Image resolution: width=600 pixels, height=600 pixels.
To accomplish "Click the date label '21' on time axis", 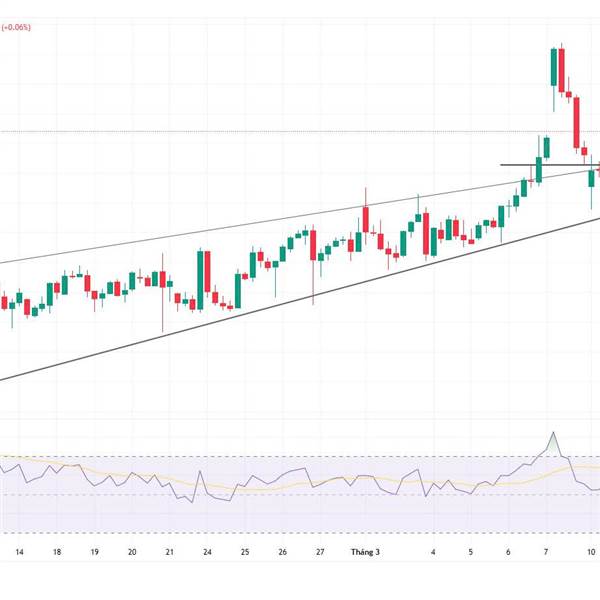I will click(x=170, y=552).
